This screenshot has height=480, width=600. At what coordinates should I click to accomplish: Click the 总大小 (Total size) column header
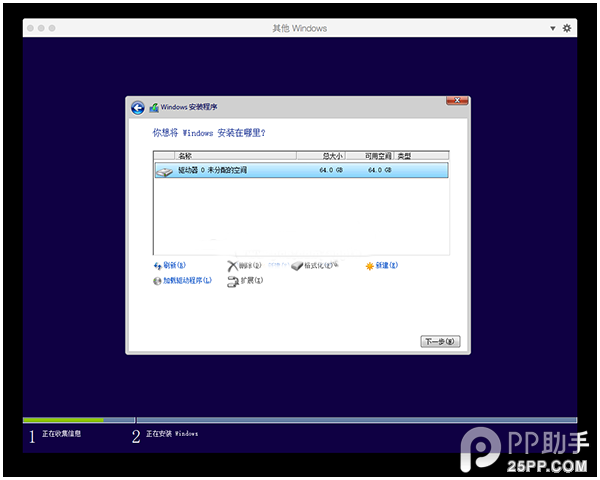tap(321, 156)
